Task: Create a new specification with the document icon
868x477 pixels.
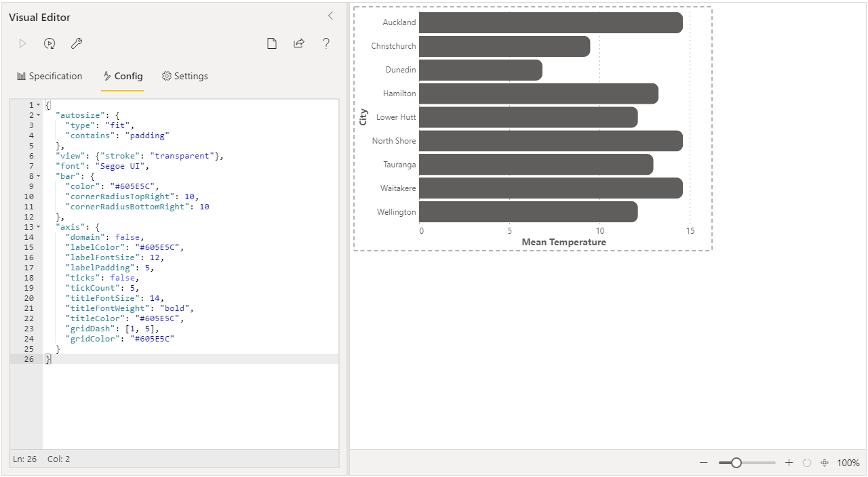Action: [x=272, y=43]
